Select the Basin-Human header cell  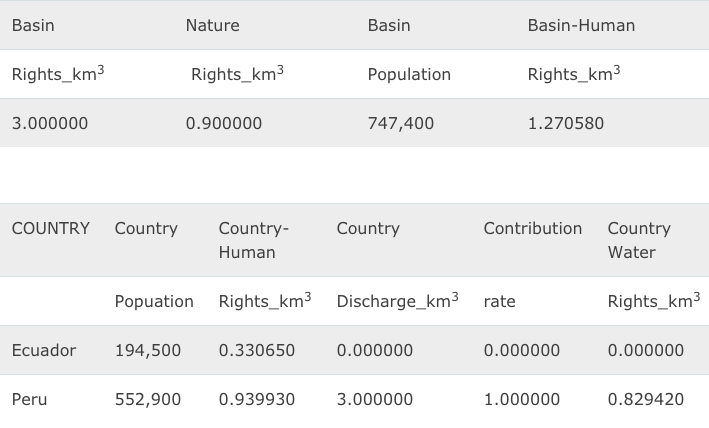click(581, 26)
